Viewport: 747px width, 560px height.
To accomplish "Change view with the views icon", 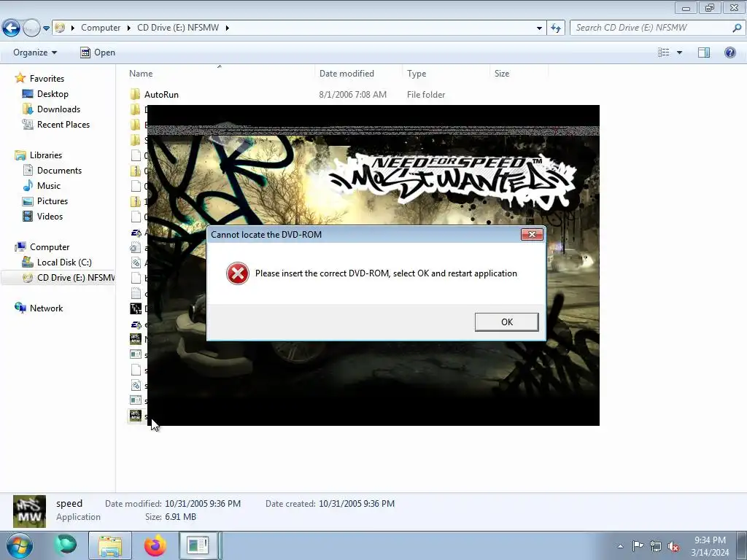I will click(x=663, y=52).
